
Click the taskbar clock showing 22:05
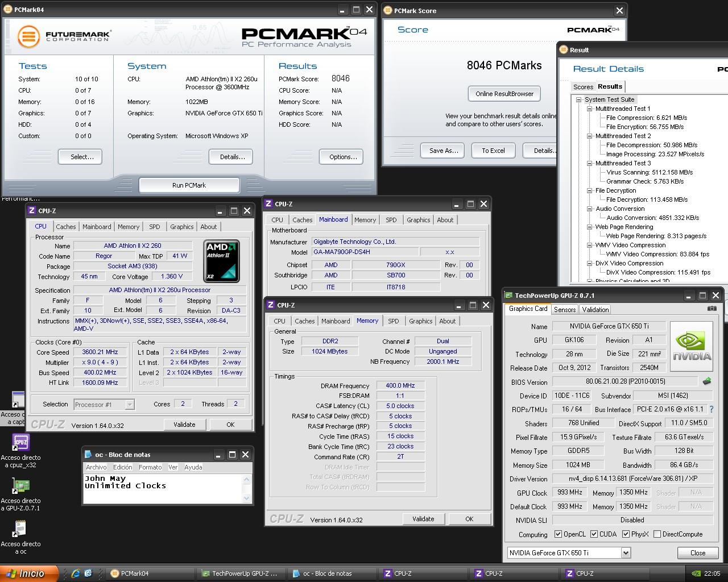point(712,573)
